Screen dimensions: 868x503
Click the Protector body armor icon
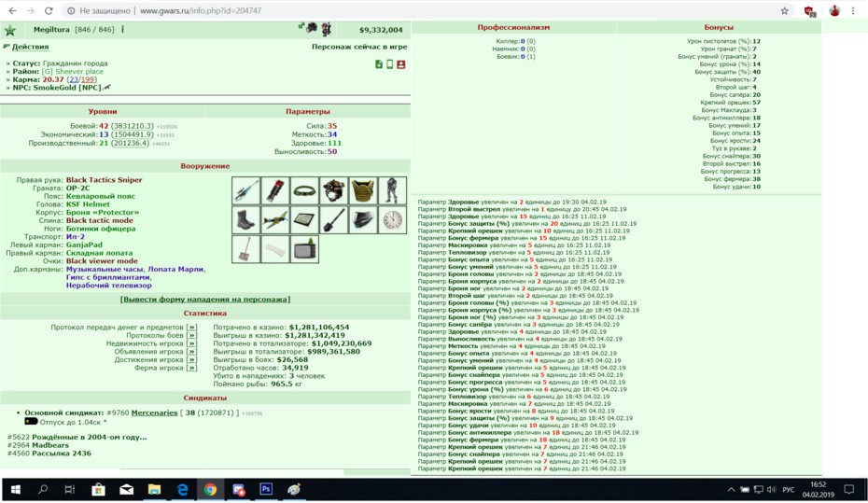(x=363, y=191)
